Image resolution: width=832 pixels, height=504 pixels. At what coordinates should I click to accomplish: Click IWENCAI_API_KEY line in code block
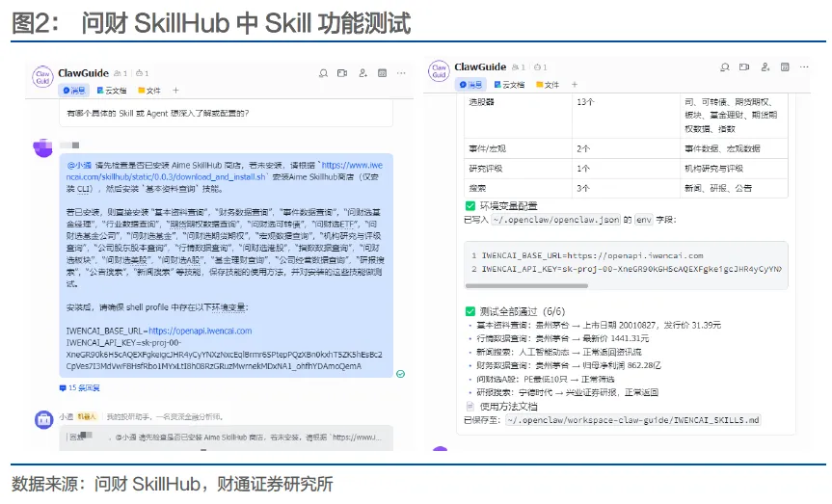tap(631, 269)
